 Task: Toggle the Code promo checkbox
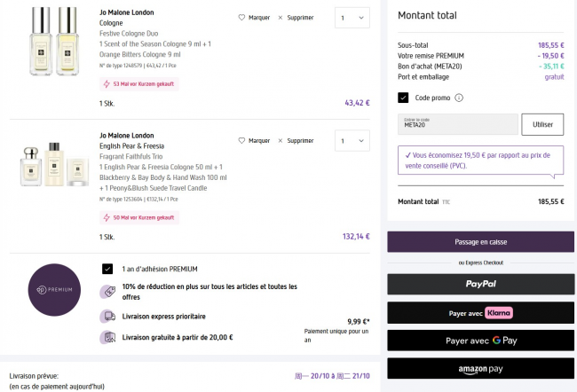[403, 98]
